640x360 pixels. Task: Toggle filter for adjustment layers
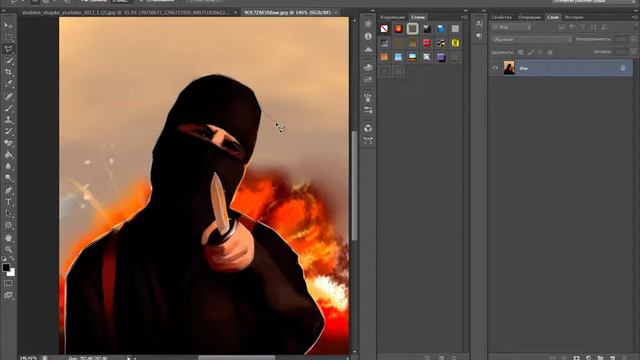[572, 27]
